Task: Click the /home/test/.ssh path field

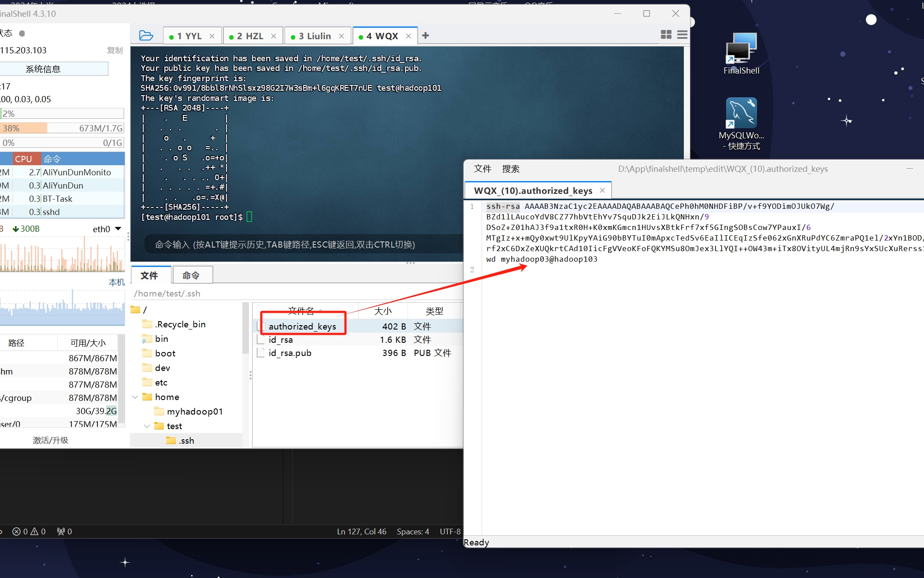Action: click(x=297, y=293)
